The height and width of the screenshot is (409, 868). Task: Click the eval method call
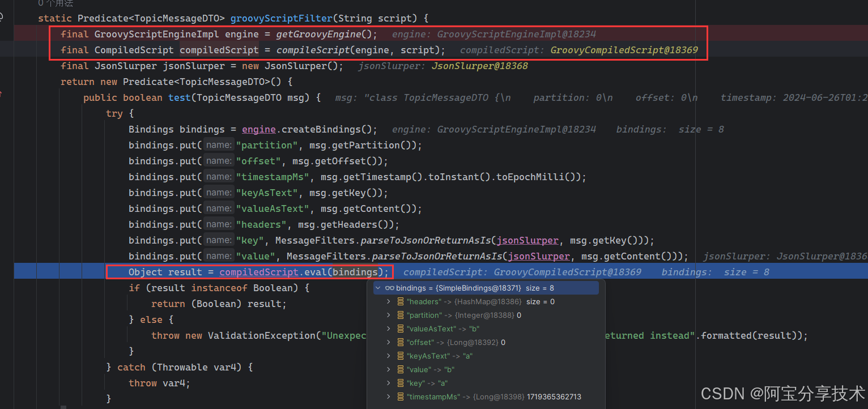(x=315, y=272)
